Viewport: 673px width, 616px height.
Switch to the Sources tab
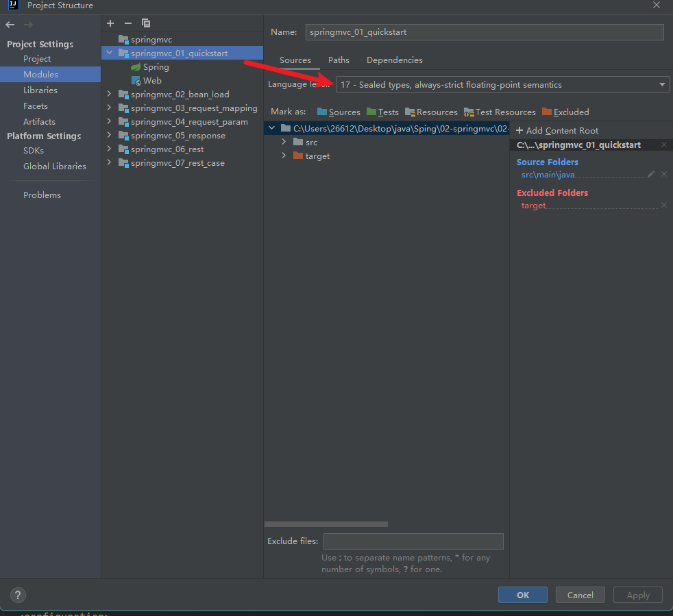tap(295, 60)
